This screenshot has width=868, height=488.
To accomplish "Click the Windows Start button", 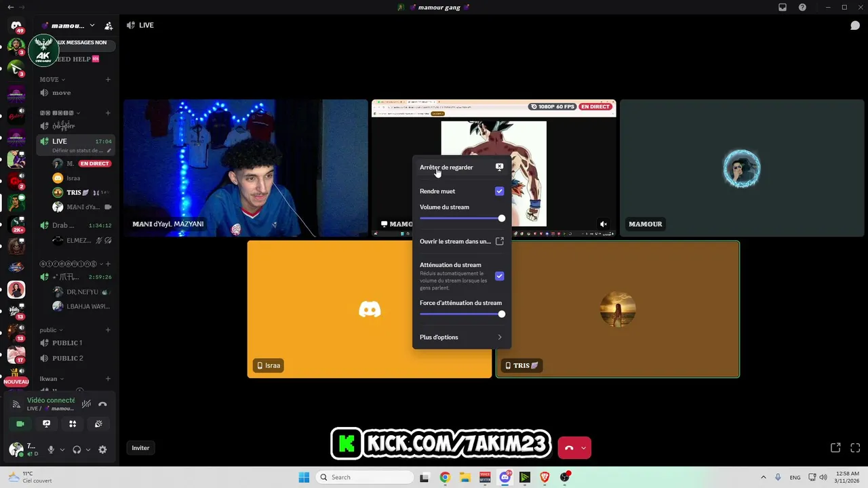I will pyautogui.click(x=304, y=477).
